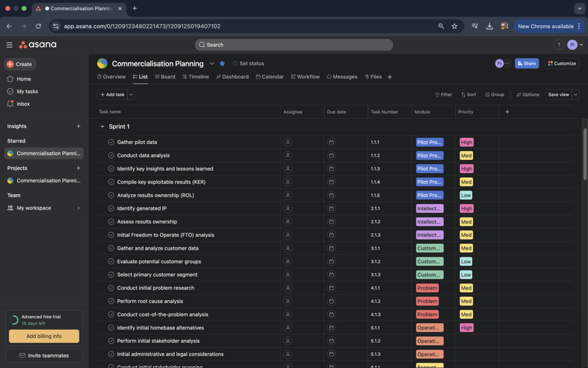This screenshot has width=588, height=368.
Task: Click plus icon next to Insights
Action: (x=79, y=126)
